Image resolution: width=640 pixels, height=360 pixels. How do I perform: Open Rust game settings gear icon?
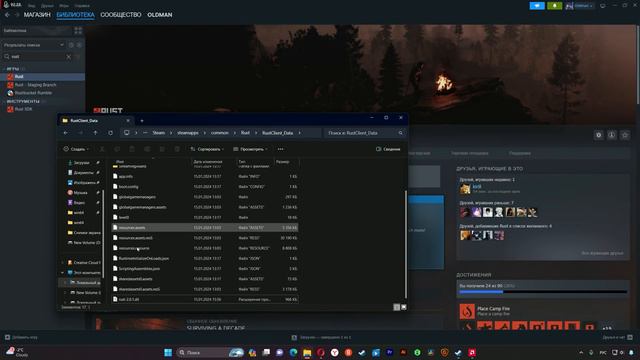click(x=599, y=135)
